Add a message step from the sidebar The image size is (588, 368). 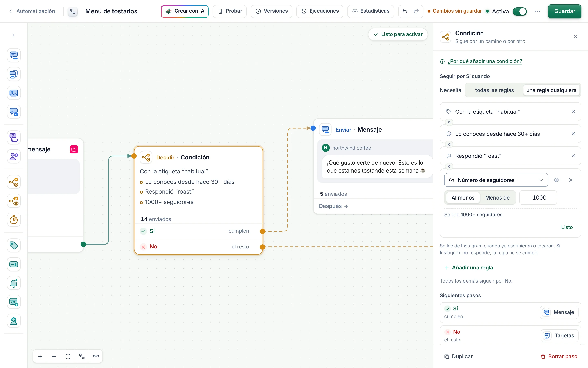coord(14,55)
